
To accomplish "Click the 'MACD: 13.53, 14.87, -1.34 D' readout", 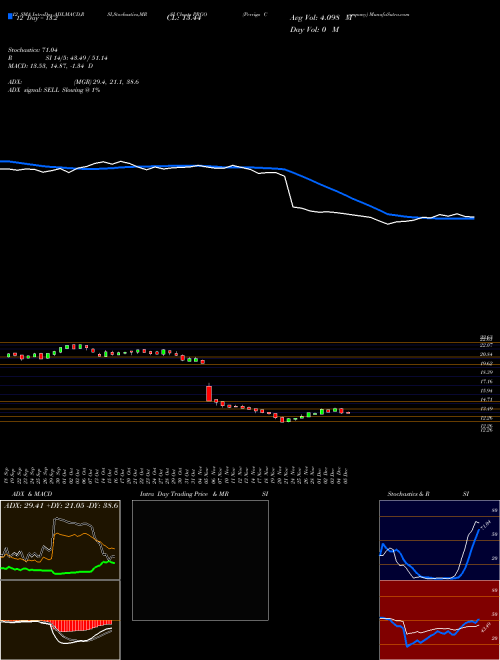I will (51, 66).
